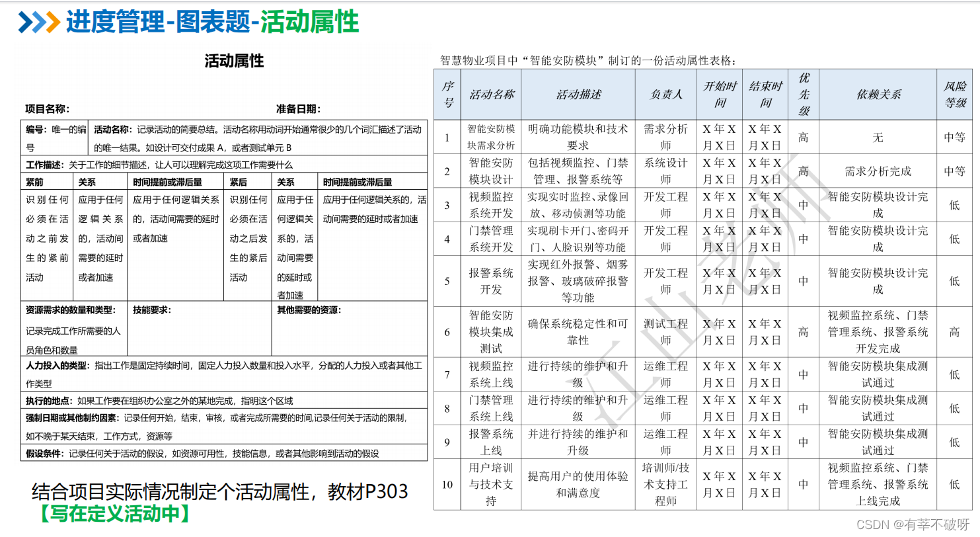This screenshot has height=537, width=980.
Task: Click row 6 dependency ending with 开发完成
Action: pyautogui.click(x=878, y=332)
